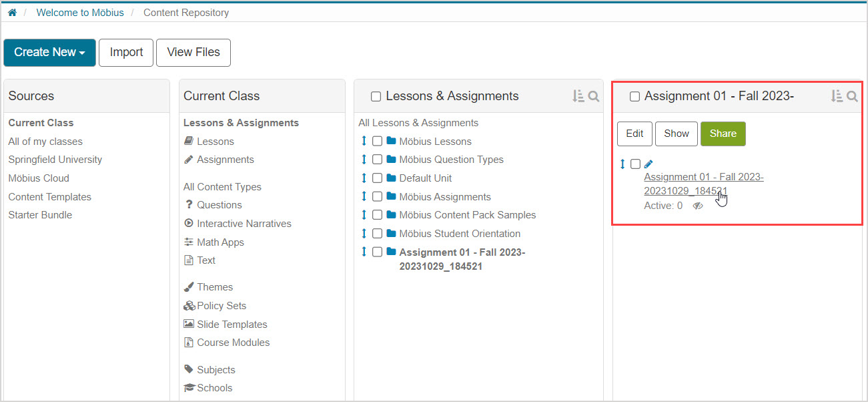Toggle the hidden eye icon near Active: 0
The height and width of the screenshot is (402, 868).
[697, 206]
